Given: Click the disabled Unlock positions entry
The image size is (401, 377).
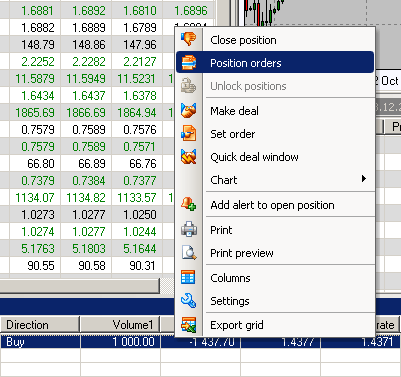Looking at the screenshot, I should 275,86.
